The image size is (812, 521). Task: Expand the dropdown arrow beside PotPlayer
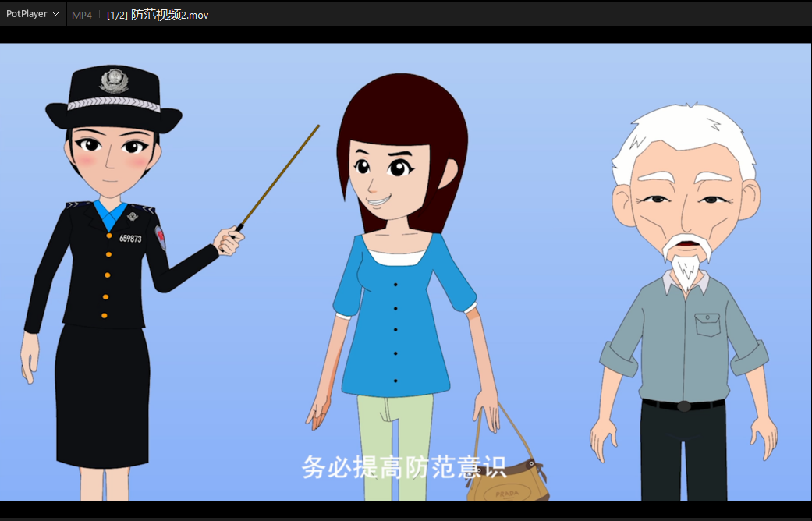(x=55, y=14)
